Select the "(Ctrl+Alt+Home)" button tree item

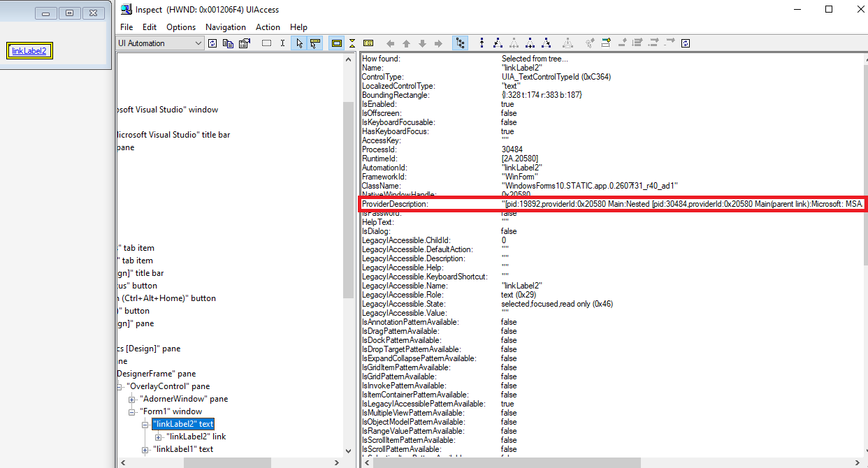point(167,298)
